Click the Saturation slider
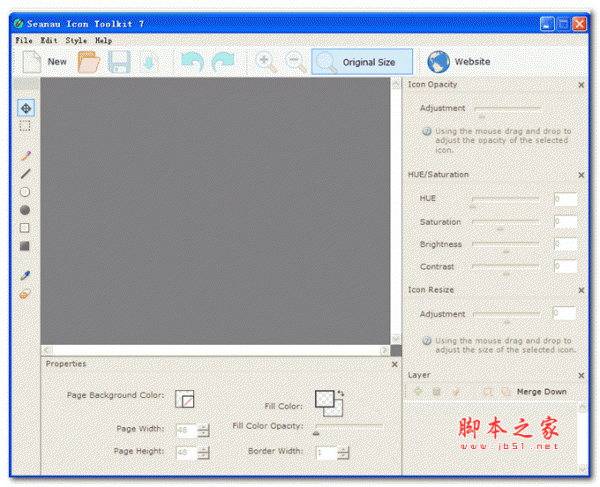This screenshot has height=487, width=600. point(505,224)
